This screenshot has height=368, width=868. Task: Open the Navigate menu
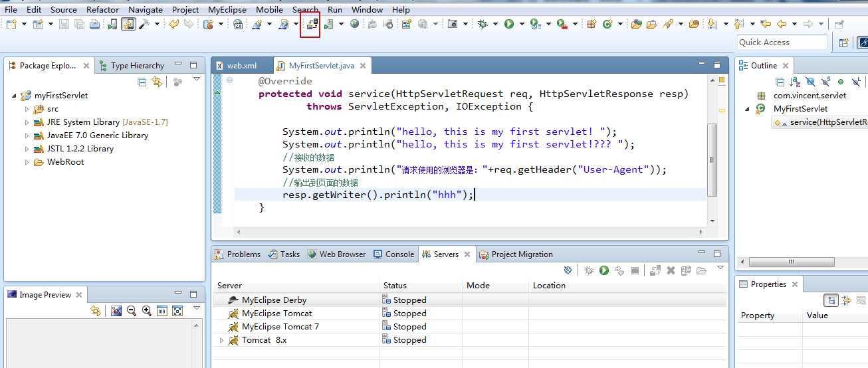146,9
